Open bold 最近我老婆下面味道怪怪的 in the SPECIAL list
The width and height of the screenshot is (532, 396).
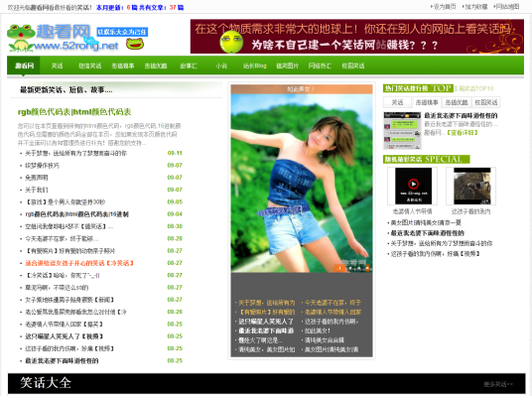pos(427,233)
